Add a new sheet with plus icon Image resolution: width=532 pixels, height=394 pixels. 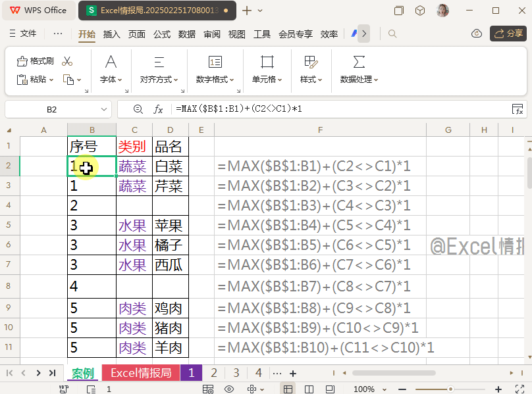[293, 373]
